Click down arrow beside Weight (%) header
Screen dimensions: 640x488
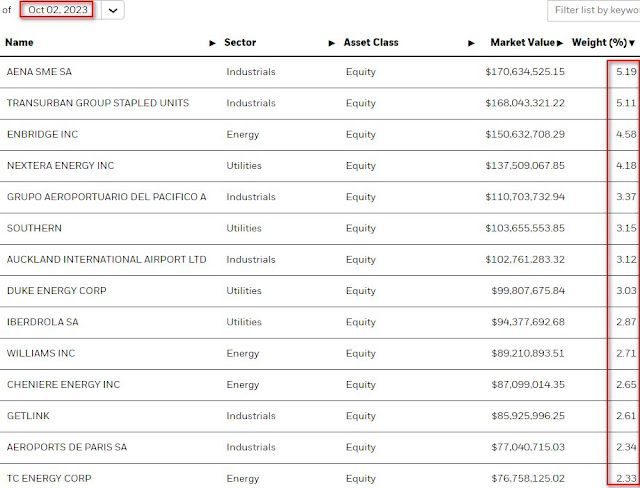click(x=632, y=43)
